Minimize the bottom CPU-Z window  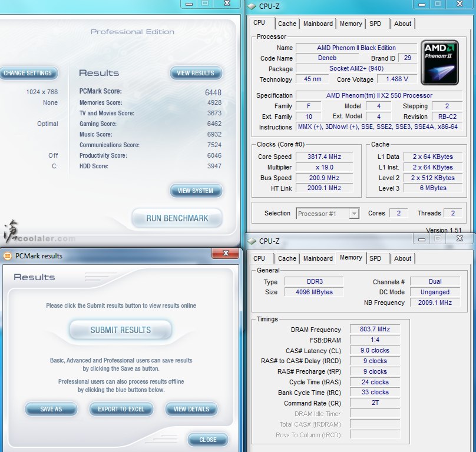[x=421, y=239]
